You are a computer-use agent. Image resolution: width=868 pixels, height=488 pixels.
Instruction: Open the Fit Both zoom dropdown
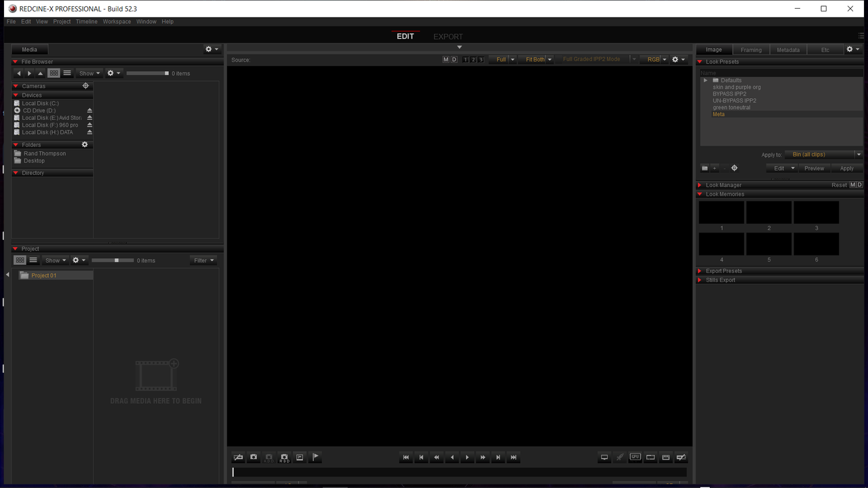(536, 60)
